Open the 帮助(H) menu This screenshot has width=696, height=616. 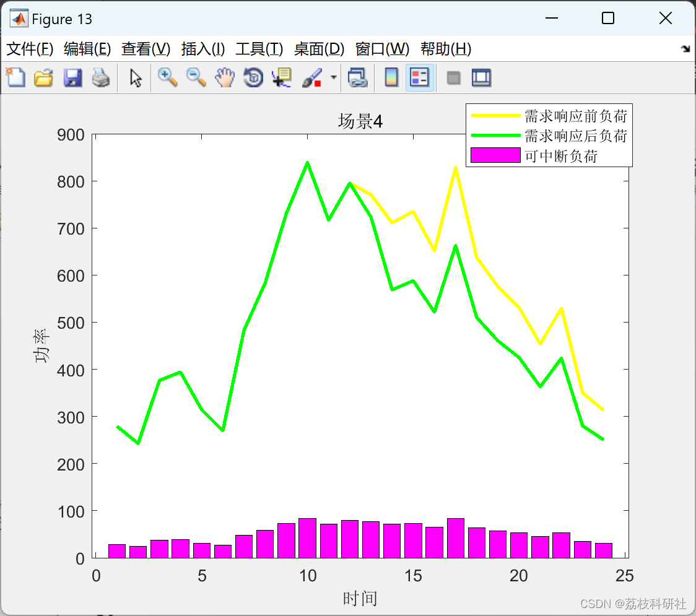446,49
